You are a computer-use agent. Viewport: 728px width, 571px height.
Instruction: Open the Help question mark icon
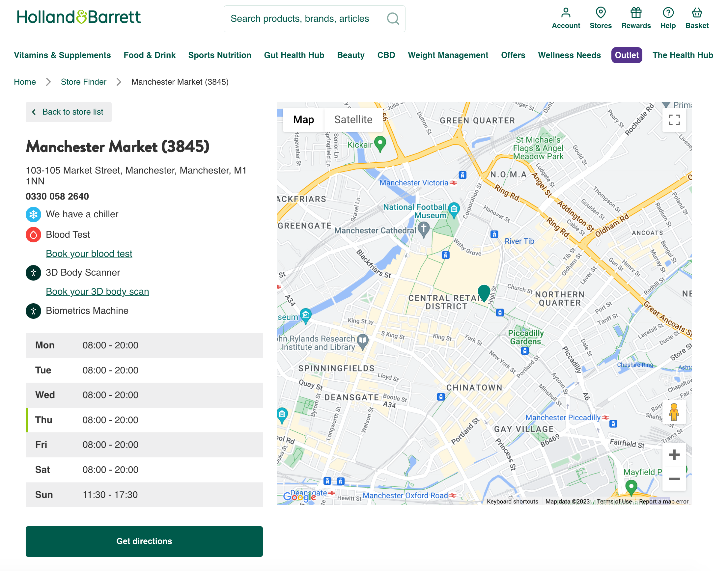668,18
